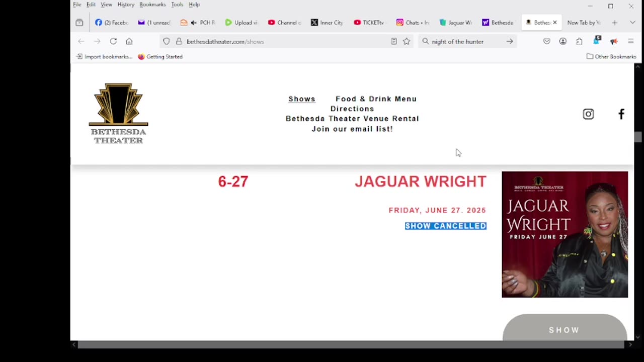
Task: Click the vertical scrollbar thumb
Action: (x=638, y=137)
